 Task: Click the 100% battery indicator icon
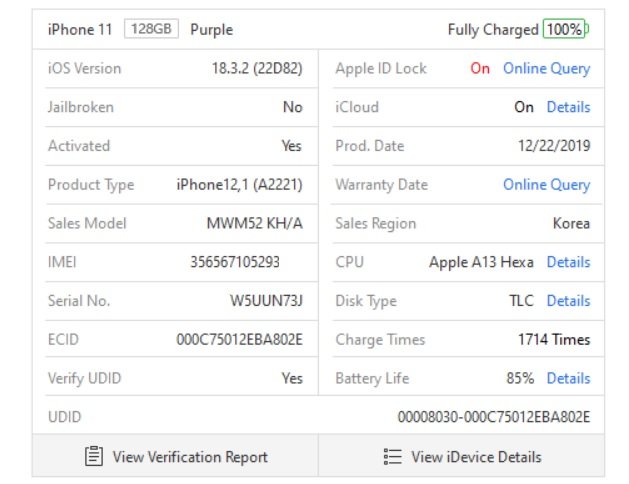pos(565,29)
